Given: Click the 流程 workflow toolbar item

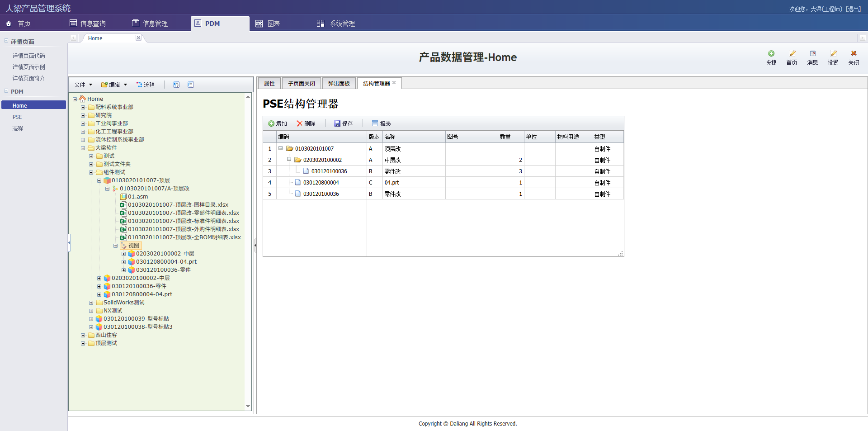Looking at the screenshot, I should [x=146, y=85].
